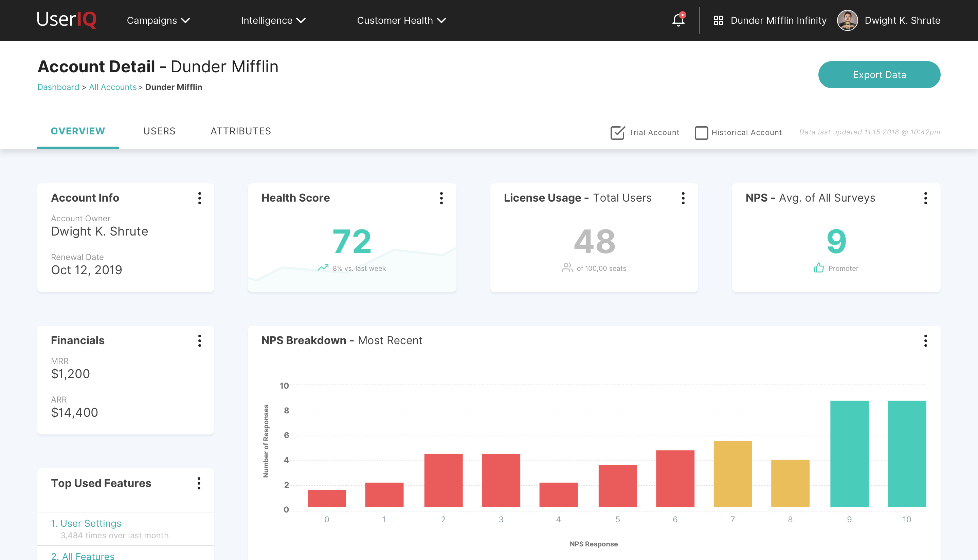
Task: Expand the Intelligence dropdown menu
Action: [x=273, y=20]
